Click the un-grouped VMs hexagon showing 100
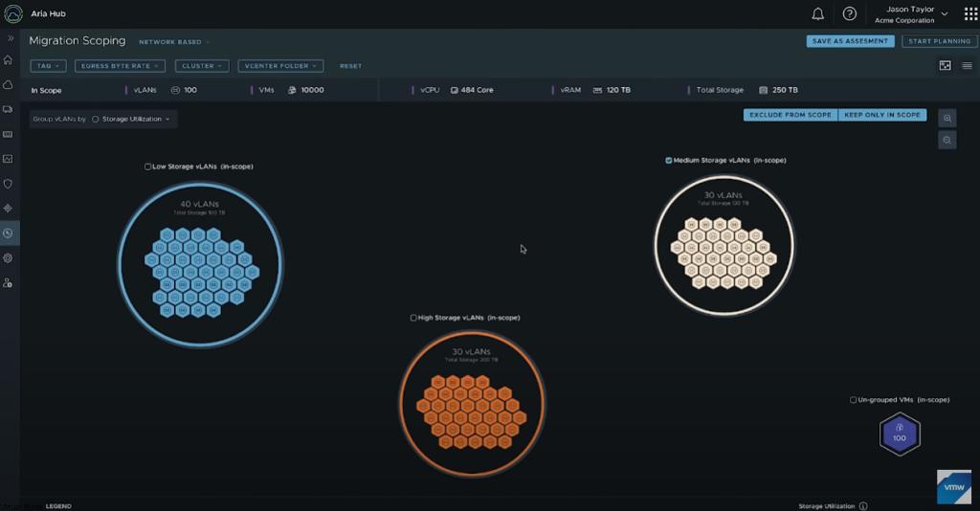The height and width of the screenshot is (511, 980). tap(900, 433)
